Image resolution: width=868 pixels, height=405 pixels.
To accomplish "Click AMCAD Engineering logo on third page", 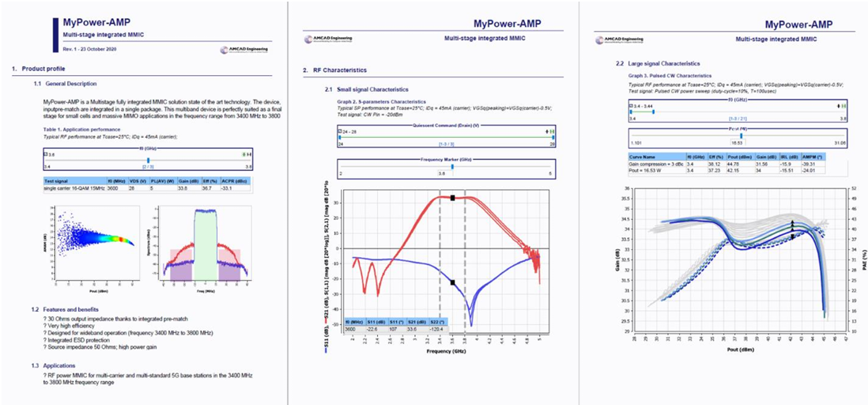I will pyautogui.click(x=619, y=40).
